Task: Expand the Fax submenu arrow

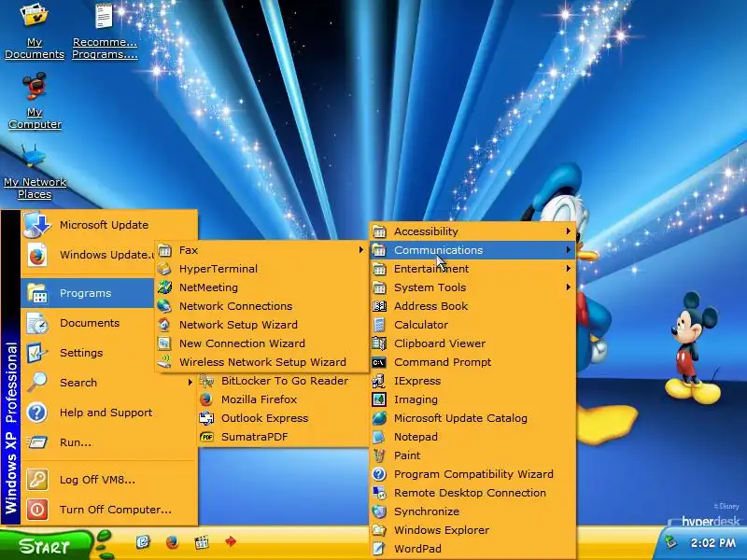Action: coord(361,250)
